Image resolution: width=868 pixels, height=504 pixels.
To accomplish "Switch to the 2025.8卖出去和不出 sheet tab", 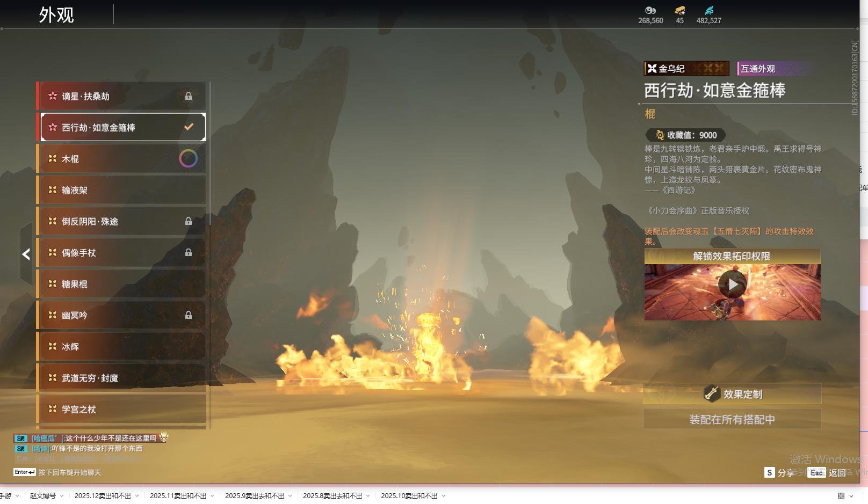I will (332, 495).
